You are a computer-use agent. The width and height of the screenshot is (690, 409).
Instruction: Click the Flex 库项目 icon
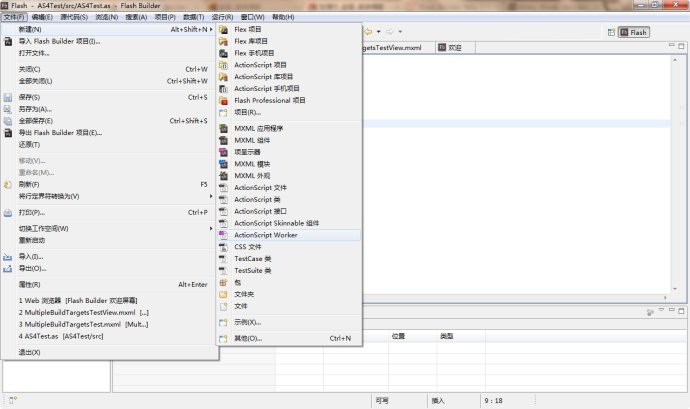(x=224, y=41)
